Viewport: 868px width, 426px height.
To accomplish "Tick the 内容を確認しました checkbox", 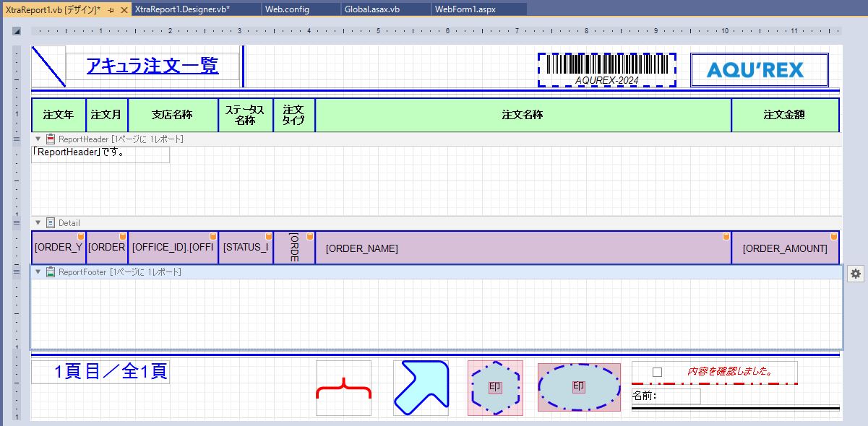I will tap(657, 373).
